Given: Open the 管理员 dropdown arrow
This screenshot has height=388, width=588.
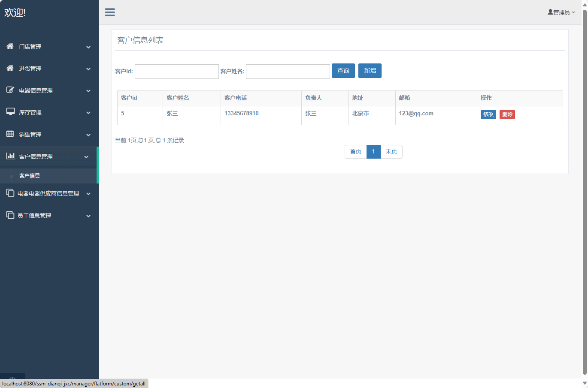Looking at the screenshot, I should coord(573,12).
